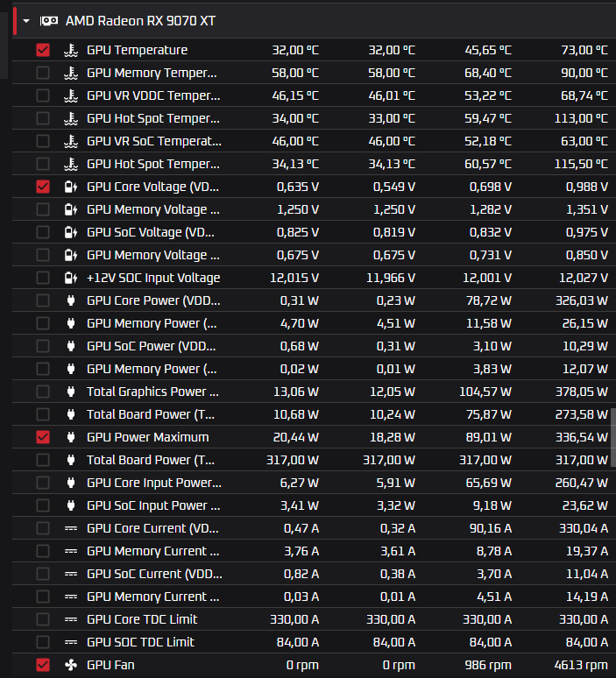The width and height of the screenshot is (616, 678).
Task: Click the current icon for GPU Core TDC Limit
Action: click(x=71, y=619)
